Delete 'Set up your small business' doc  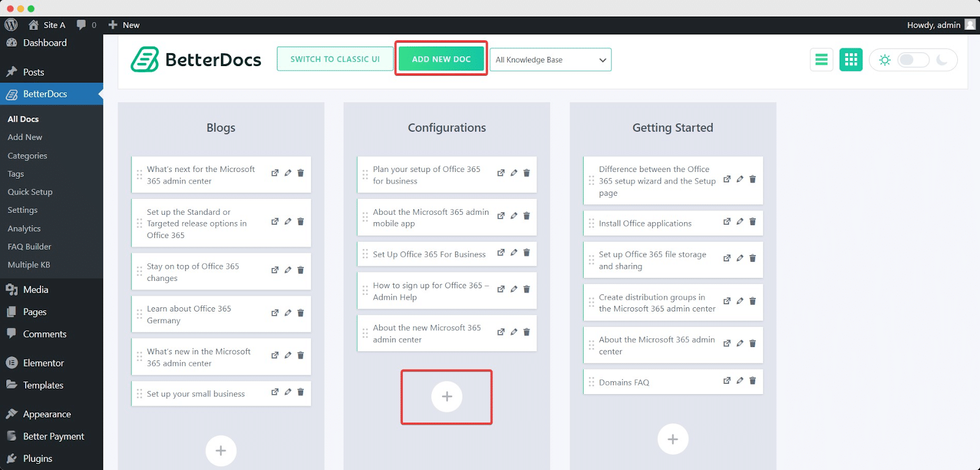tap(301, 392)
